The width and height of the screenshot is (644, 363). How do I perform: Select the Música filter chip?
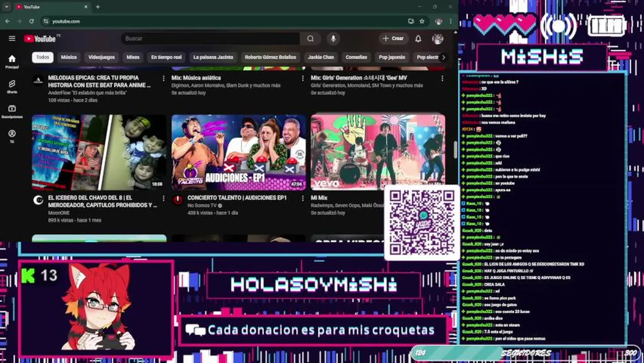point(69,57)
